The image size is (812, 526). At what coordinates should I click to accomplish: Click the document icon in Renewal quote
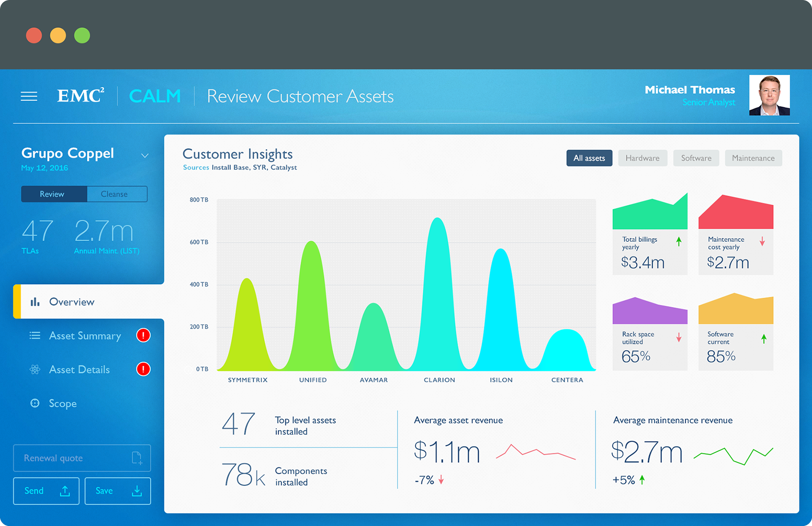point(137,458)
